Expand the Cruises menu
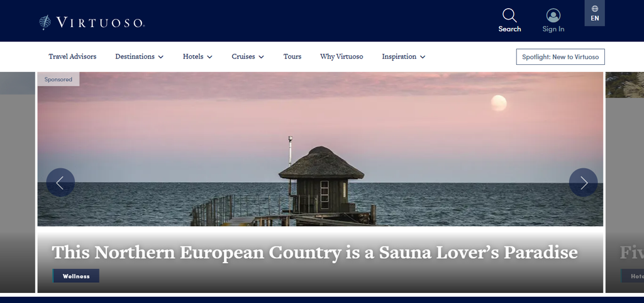The width and height of the screenshot is (644, 303). (x=248, y=57)
